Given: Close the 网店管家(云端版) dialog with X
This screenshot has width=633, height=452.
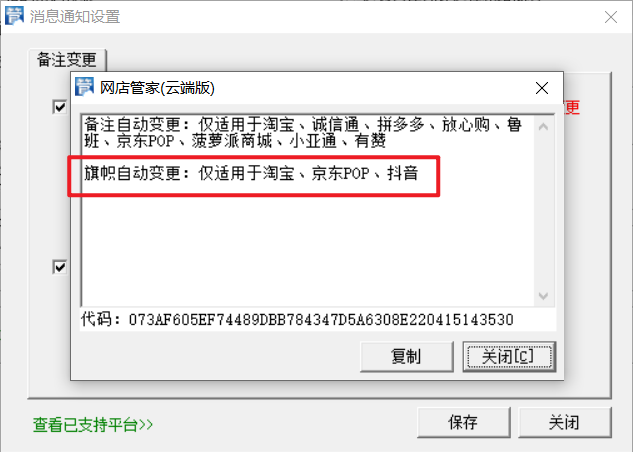Looking at the screenshot, I should coord(542,88).
